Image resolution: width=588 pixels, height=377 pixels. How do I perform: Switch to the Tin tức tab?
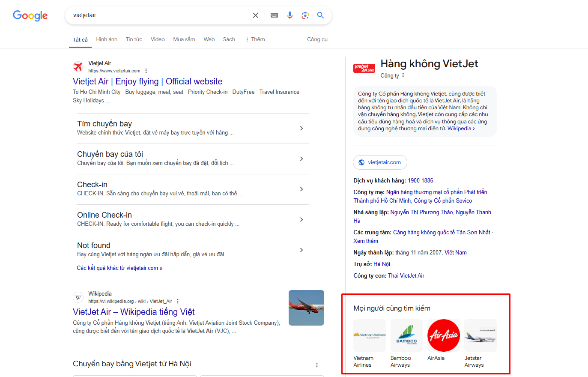pos(134,39)
